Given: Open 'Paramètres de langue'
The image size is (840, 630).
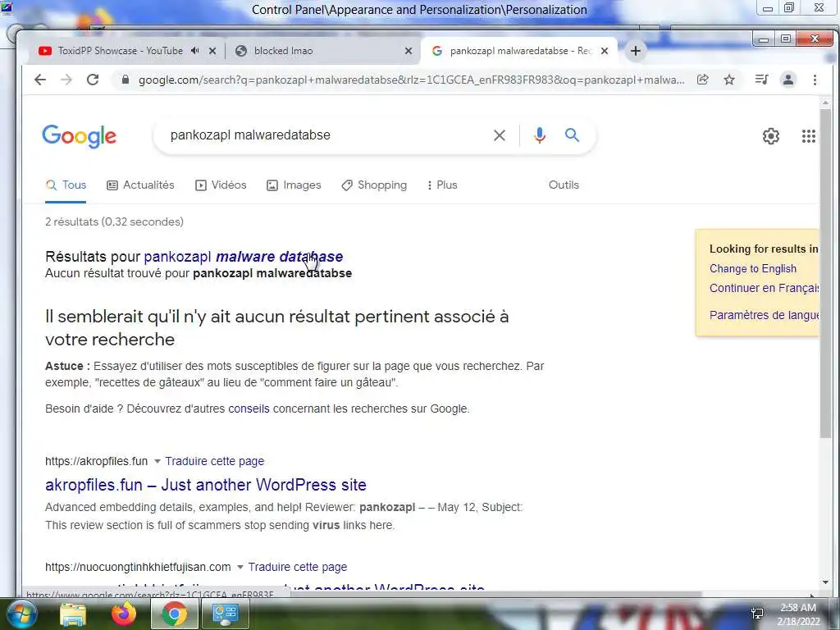Looking at the screenshot, I should click(x=764, y=315).
